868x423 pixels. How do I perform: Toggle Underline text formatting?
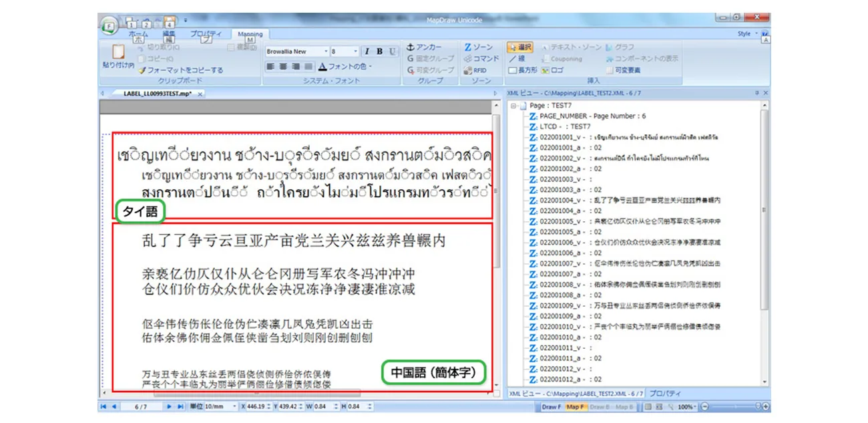coord(392,51)
